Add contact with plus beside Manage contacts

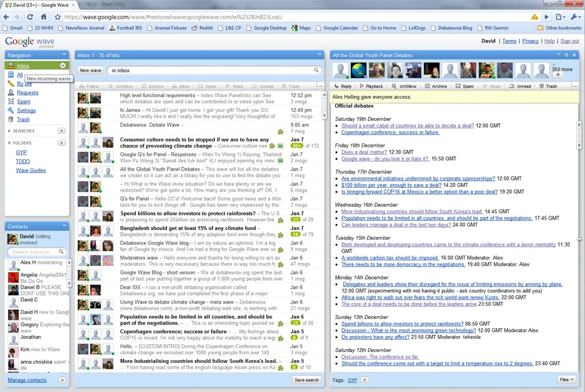62,380
